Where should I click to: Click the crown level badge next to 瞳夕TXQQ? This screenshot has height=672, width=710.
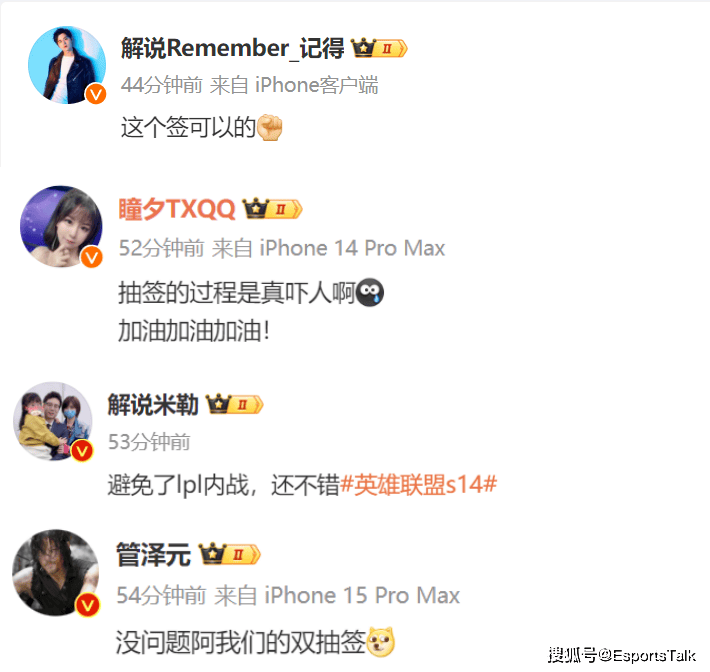point(273,209)
